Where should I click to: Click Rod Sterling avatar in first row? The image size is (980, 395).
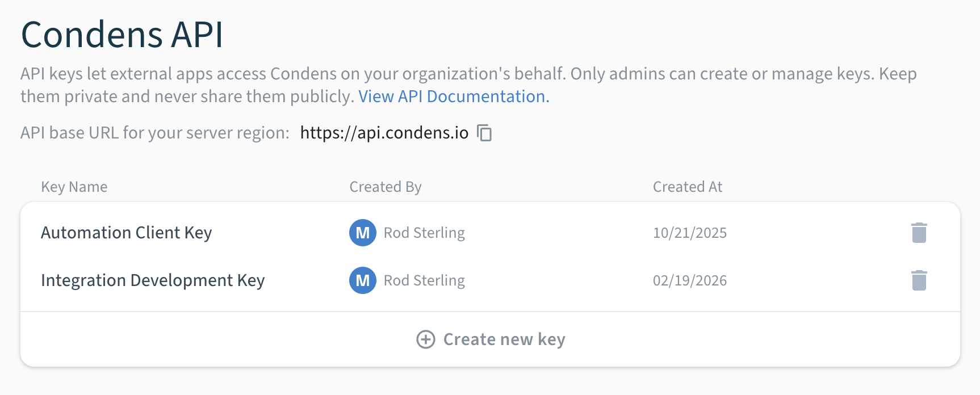click(363, 233)
